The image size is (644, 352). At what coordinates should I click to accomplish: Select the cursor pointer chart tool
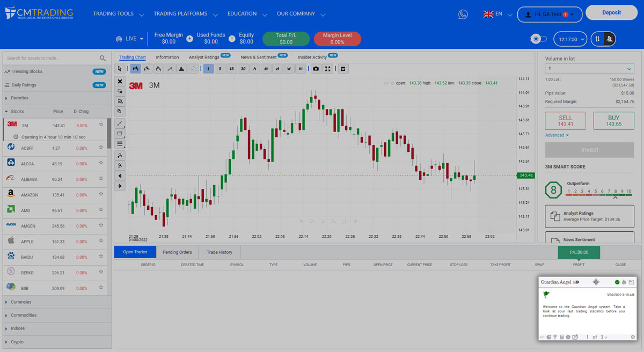(x=120, y=69)
